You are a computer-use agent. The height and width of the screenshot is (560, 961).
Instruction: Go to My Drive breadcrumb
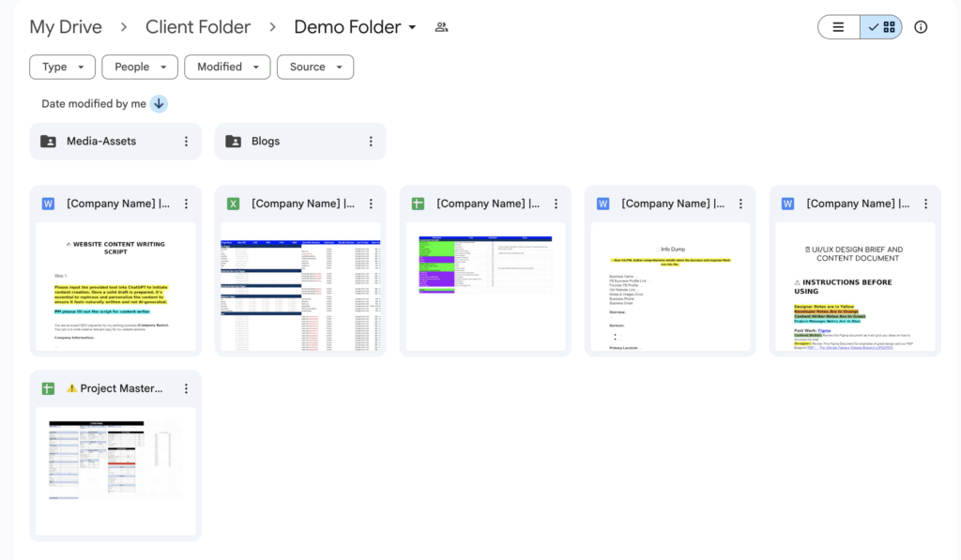[66, 27]
